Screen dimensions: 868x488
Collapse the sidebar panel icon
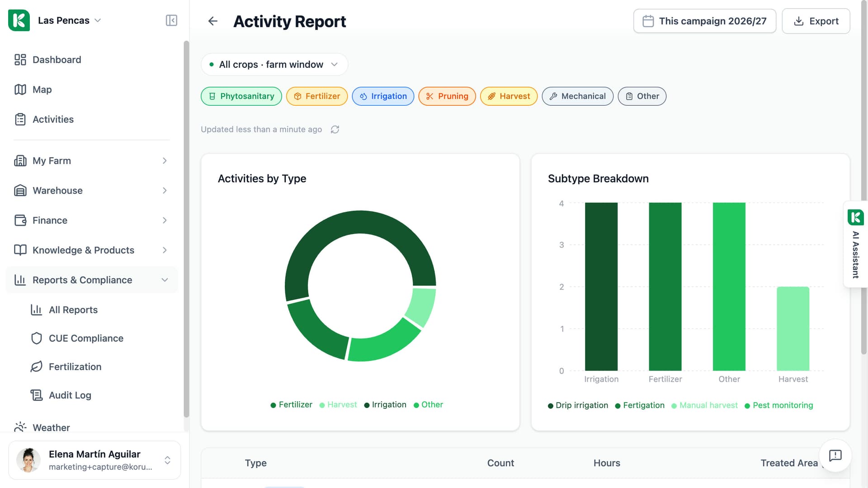(x=171, y=20)
